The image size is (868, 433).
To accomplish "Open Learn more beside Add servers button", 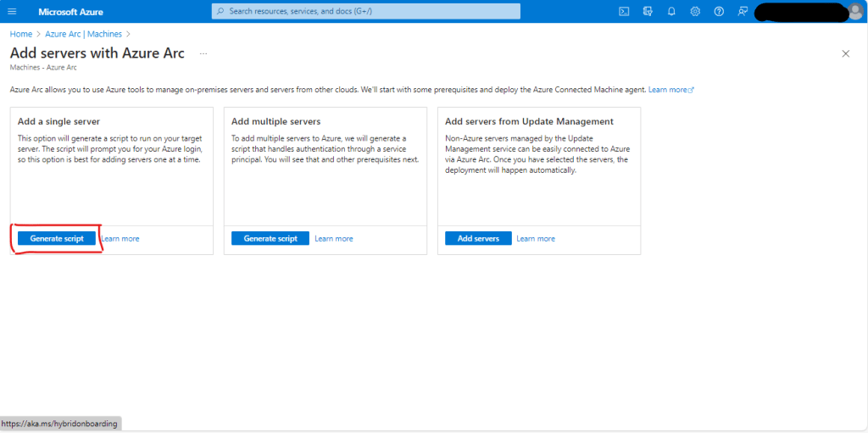I will (x=536, y=238).
